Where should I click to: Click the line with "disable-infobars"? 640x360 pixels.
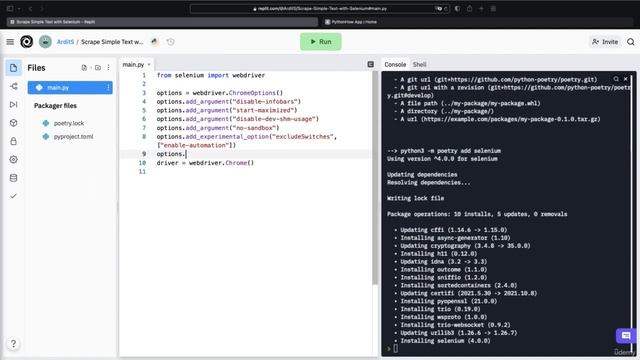pyautogui.click(x=229, y=101)
